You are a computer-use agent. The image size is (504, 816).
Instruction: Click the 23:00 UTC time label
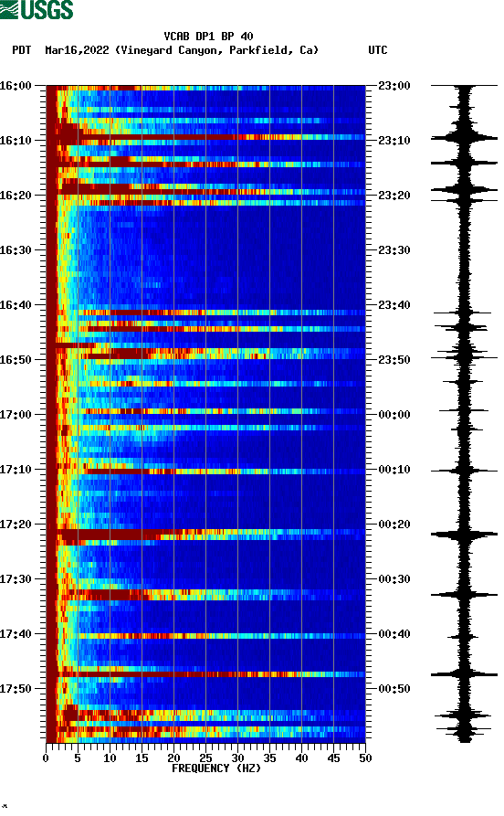click(394, 85)
